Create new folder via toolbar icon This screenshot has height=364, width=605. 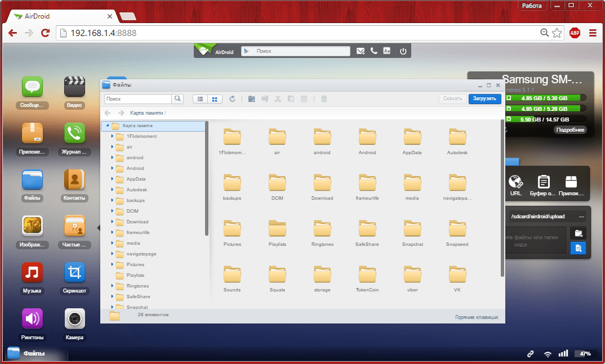252,99
